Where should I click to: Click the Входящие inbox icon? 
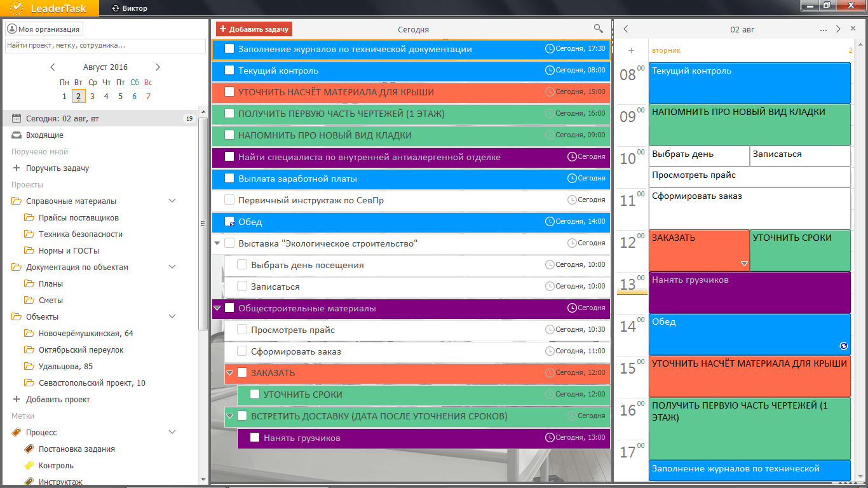click(x=17, y=135)
